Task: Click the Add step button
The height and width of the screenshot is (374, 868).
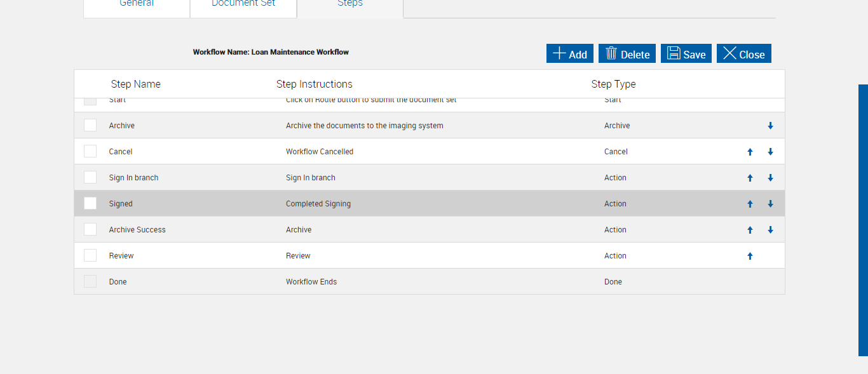Action: pyautogui.click(x=570, y=54)
